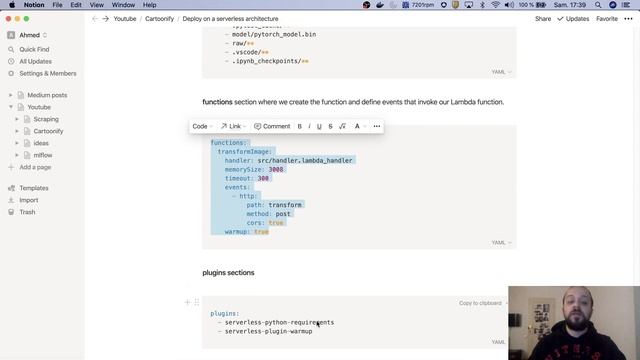Add block with plus handle
This screenshot has height=360, width=640.
[x=187, y=302]
